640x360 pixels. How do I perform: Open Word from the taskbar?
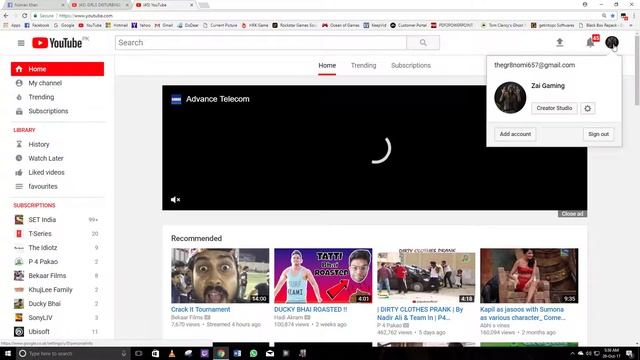tap(237, 353)
